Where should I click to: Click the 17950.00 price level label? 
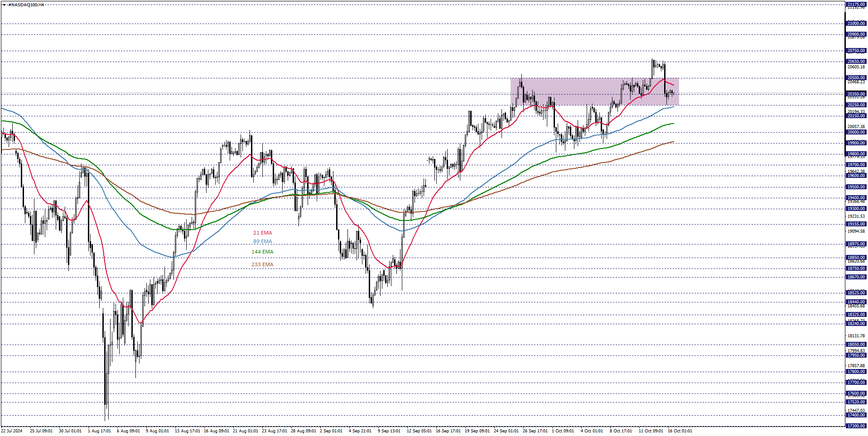coord(856,355)
